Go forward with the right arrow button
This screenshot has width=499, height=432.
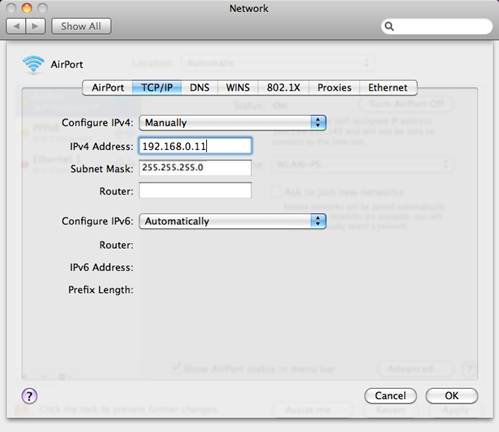(35, 26)
